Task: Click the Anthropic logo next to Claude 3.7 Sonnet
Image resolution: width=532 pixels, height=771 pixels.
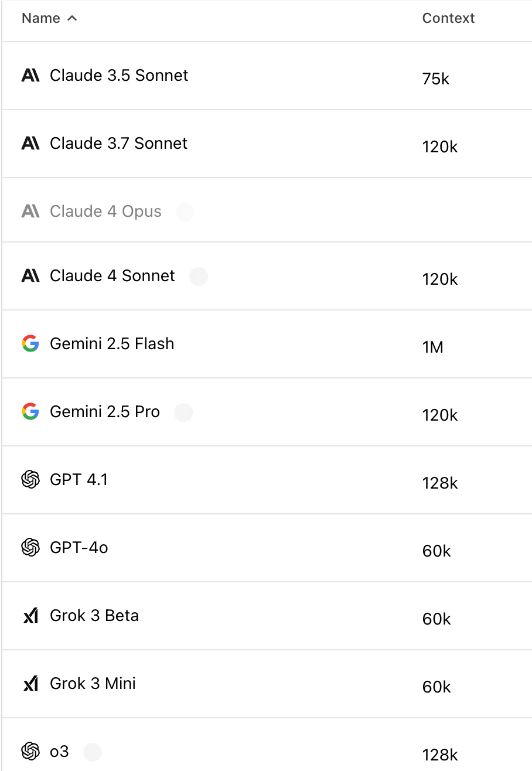Action: coord(30,144)
